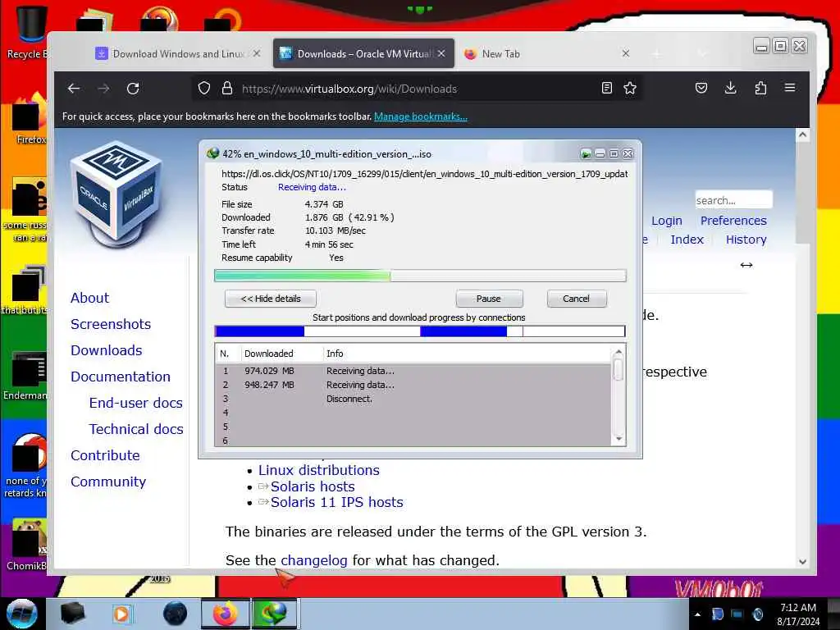840x630 pixels.
Task: Open a new tab with plus button
Action: coord(656,53)
